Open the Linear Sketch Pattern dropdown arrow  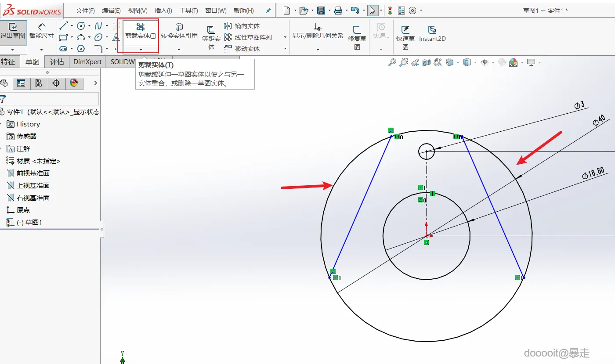(x=285, y=37)
